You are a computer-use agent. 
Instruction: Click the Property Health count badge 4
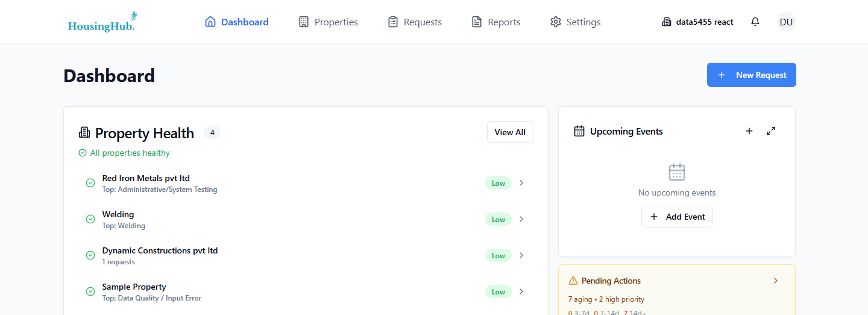[x=212, y=132]
